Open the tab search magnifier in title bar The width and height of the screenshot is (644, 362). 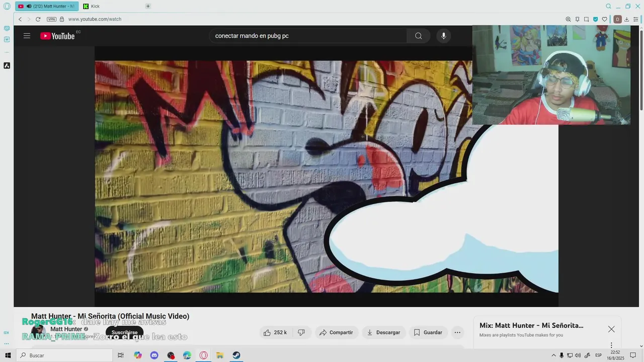[608, 6]
